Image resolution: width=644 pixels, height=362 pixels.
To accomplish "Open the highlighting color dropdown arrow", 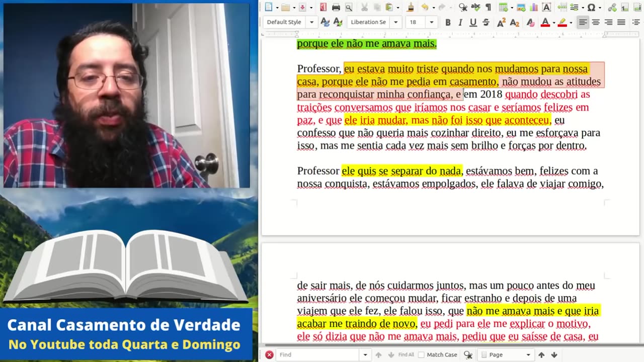I will [x=571, y=22].
